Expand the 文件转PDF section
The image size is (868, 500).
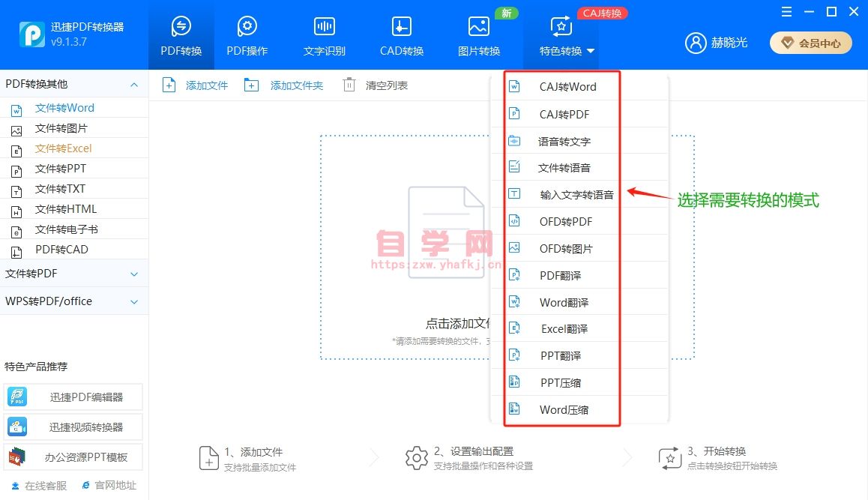134,274
